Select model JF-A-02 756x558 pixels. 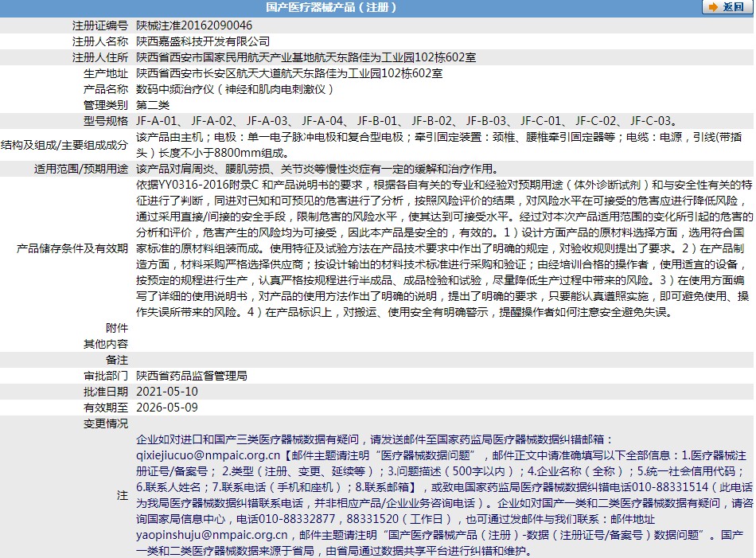point(212,121)
